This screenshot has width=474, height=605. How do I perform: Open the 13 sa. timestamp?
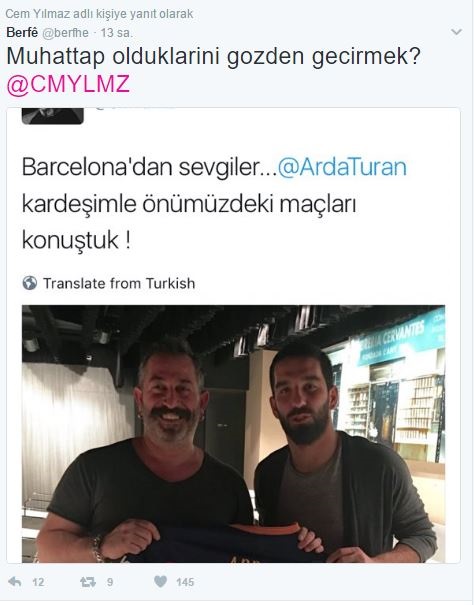(x=117, y=33)
